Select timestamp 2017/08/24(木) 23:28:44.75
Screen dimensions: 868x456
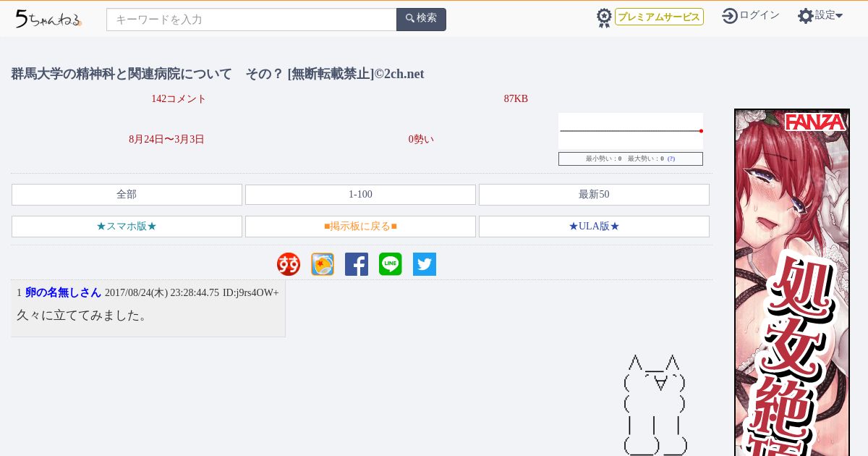click(x=162, y=293)
